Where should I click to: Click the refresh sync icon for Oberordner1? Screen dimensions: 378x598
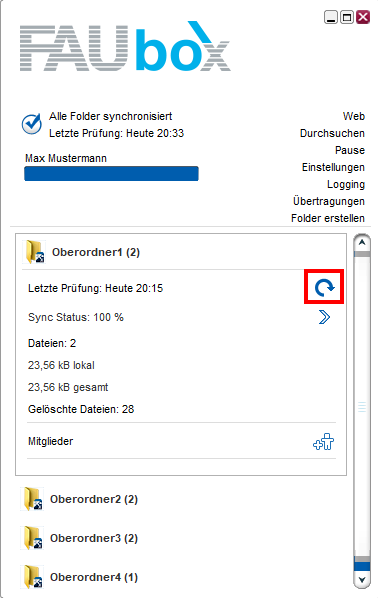pyautogui.click(x=324, y=287)
